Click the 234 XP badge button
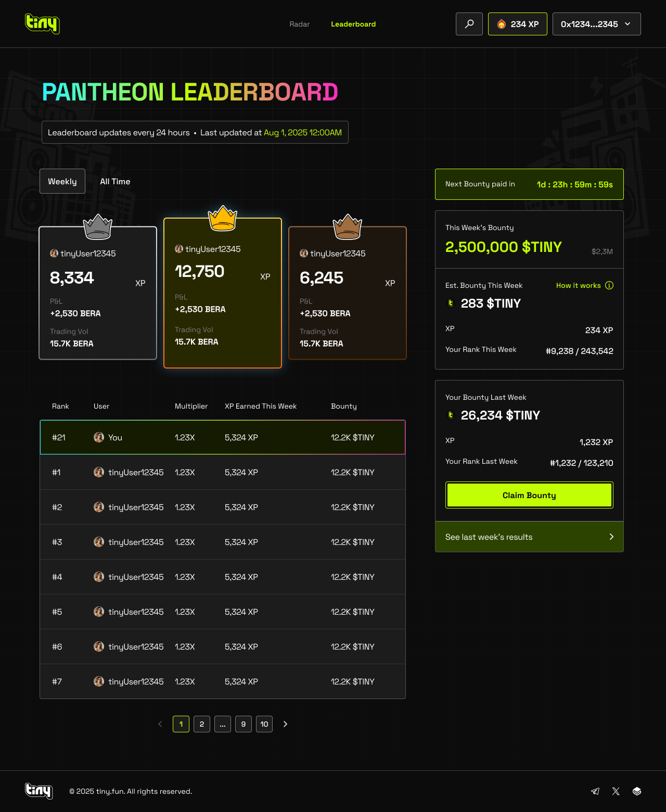666x812 pixels. [518, 24]
